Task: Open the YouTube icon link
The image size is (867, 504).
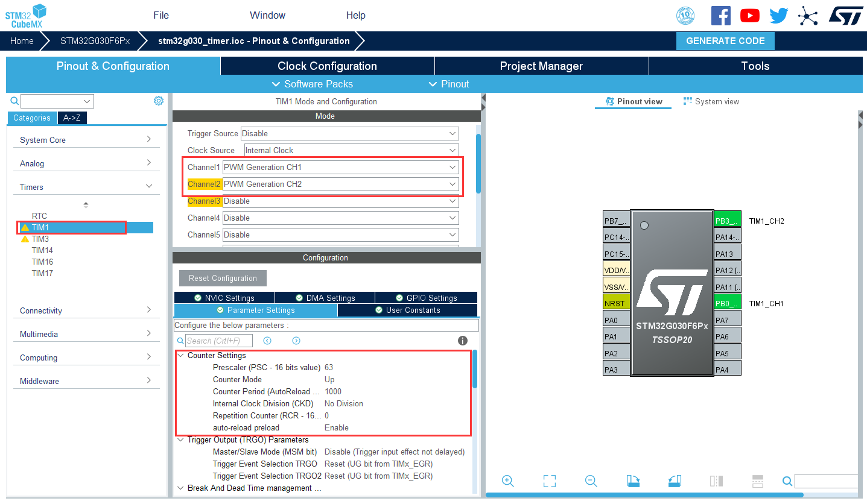Action: coord(750,16)
